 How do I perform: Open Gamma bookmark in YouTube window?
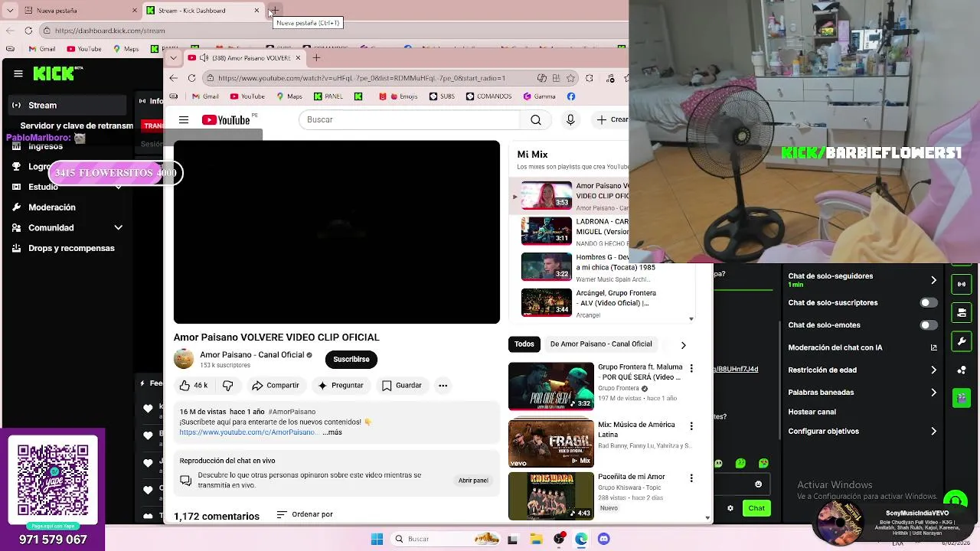coord(540,96)
